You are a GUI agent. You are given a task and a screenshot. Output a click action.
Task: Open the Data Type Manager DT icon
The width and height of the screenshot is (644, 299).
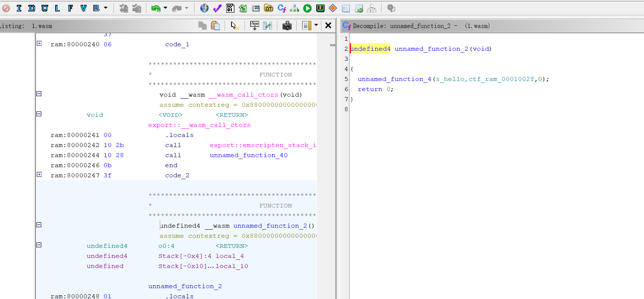coord(268,8)
